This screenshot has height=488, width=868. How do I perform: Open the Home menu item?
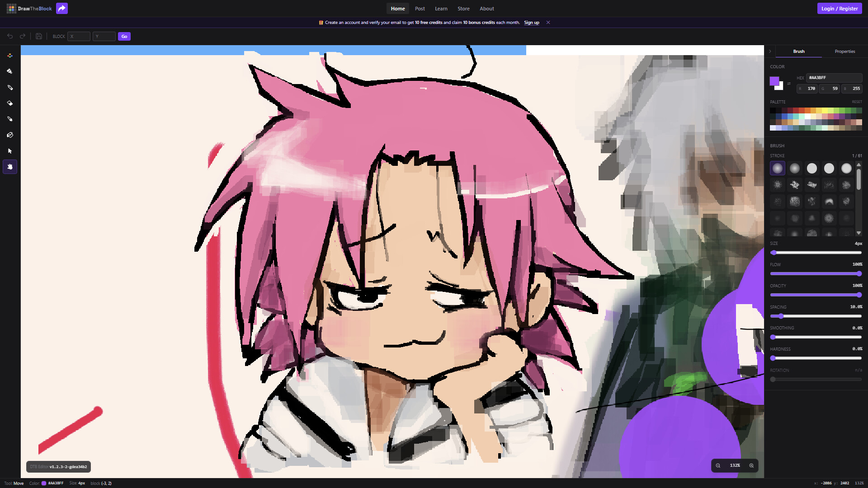(x=398, y=9)
